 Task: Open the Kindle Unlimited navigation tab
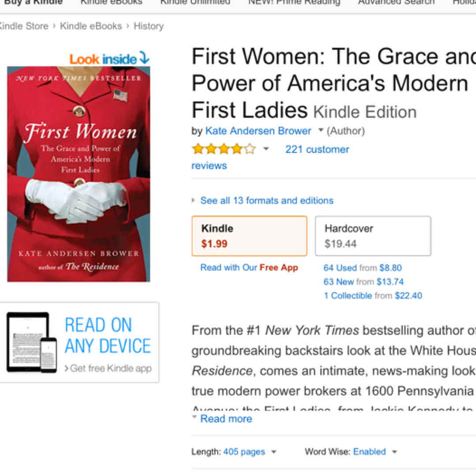point(195,2)
